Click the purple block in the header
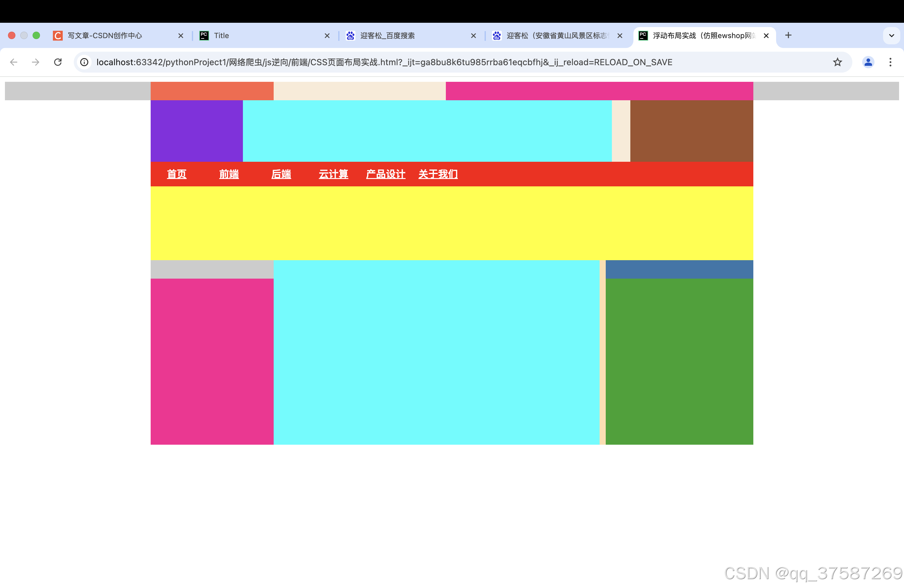904x588 pixels. coord(196,131)
